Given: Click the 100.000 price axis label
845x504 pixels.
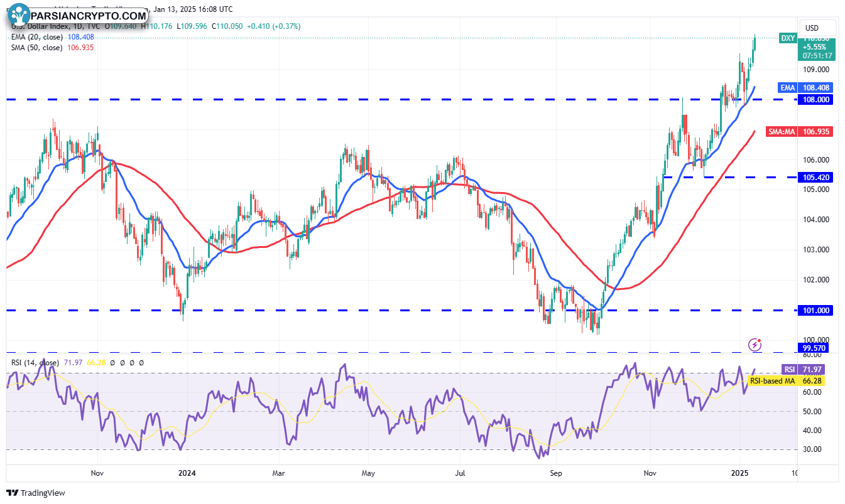Looking at the screenshot, I should [x=817, y=340].
